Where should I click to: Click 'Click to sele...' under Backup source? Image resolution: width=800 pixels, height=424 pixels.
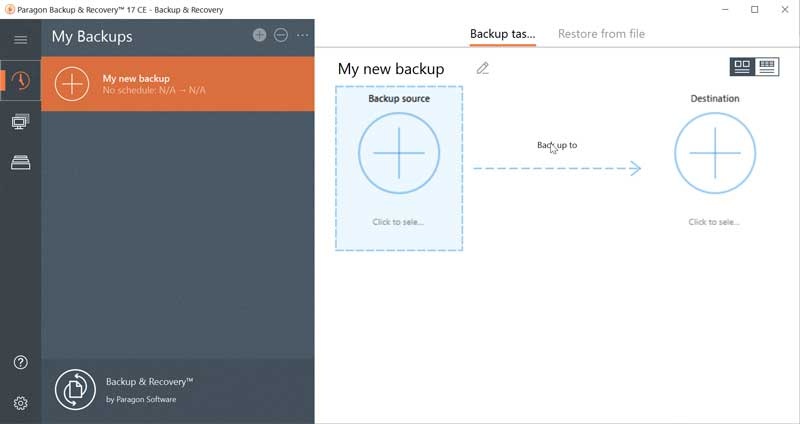398,222
